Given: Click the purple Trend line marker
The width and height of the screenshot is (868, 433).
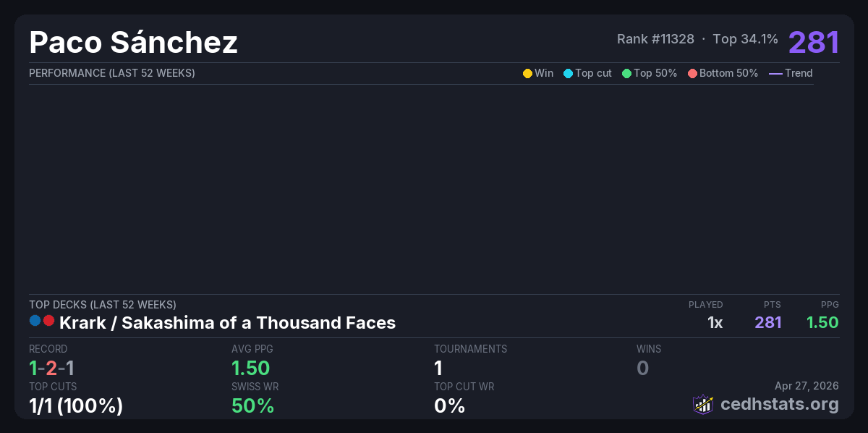Looking at the screenshot, I should (775, 73).
